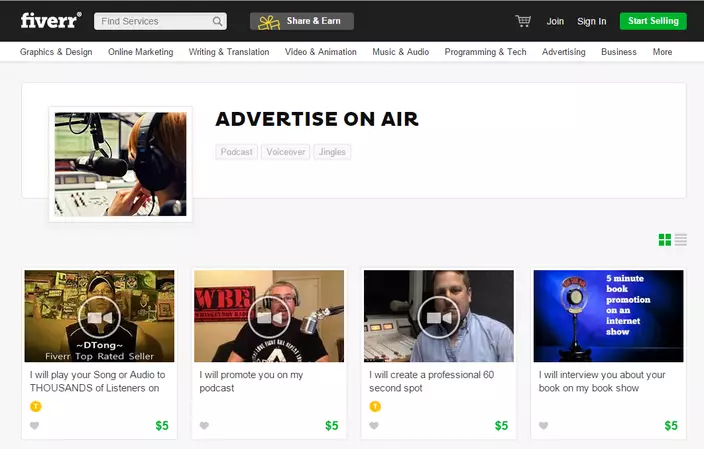Open the Programming & Tech category

point(485,52)
